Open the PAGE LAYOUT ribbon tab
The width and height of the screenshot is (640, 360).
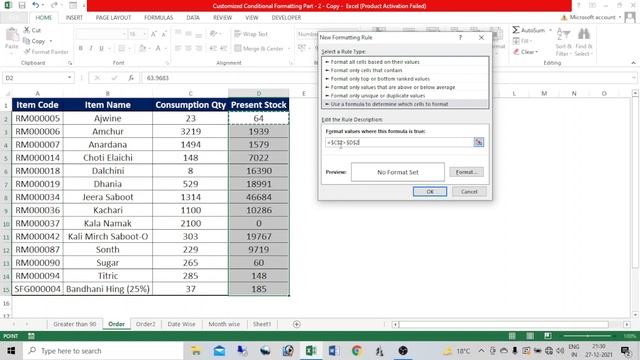tap(113, 18)
